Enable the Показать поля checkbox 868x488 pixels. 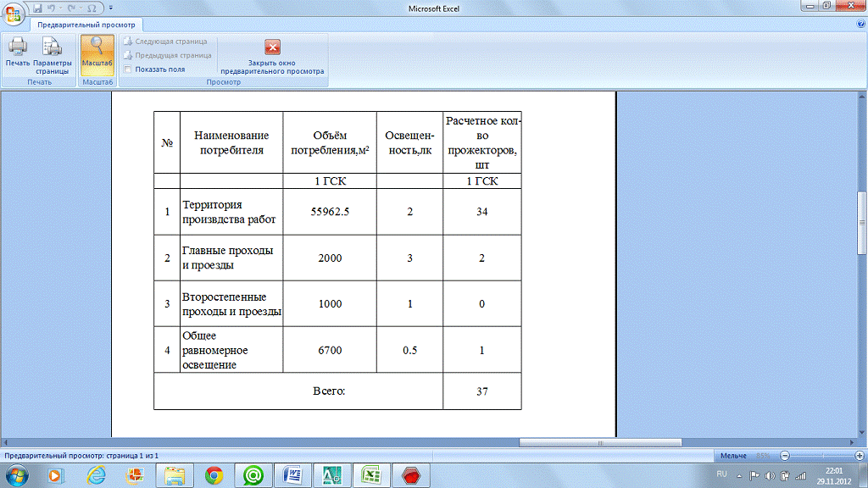tap(128, 69)
